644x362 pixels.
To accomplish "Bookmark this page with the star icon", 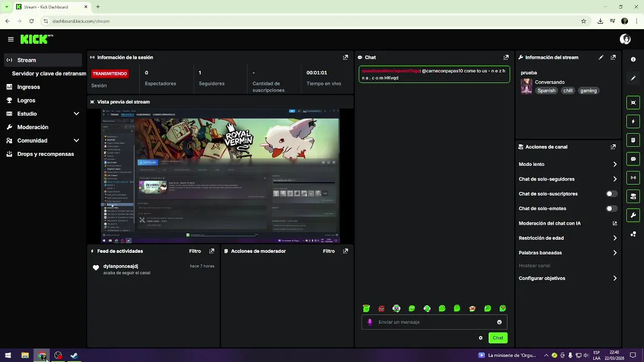I will (584, 21).
